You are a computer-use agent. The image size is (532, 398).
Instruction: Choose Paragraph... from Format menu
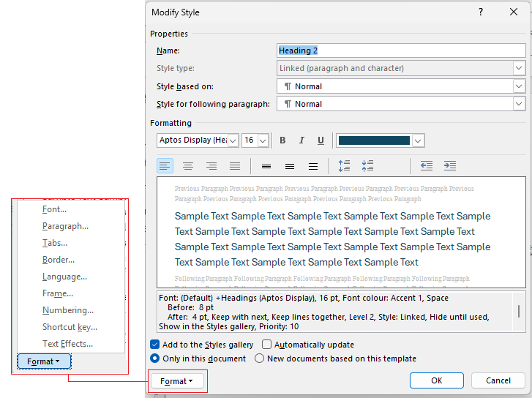[65, 226]
